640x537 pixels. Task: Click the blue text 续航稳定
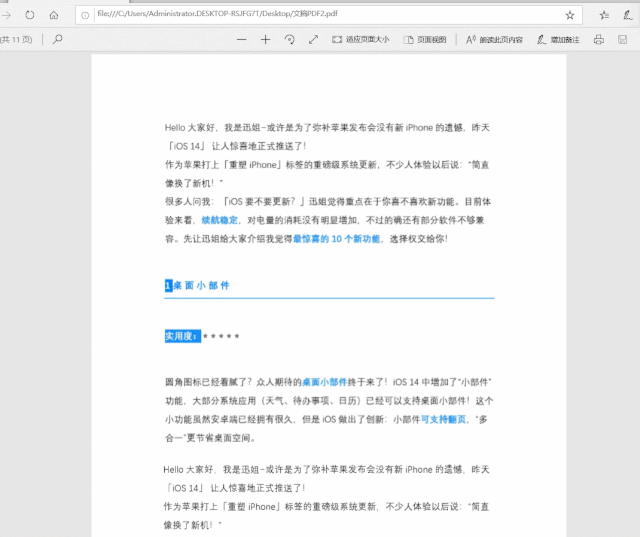220,220
